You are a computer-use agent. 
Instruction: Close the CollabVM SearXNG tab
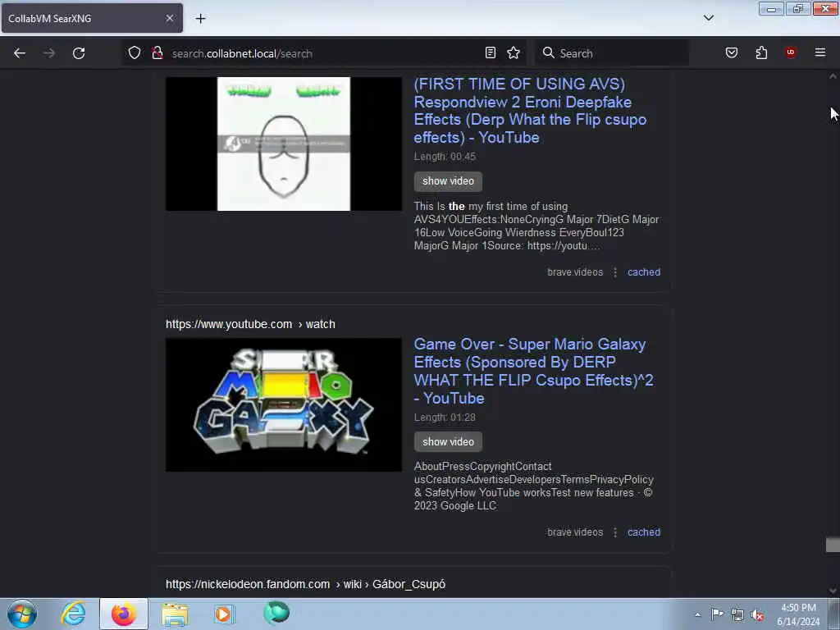pyautogui.click(x=169, y=18)
